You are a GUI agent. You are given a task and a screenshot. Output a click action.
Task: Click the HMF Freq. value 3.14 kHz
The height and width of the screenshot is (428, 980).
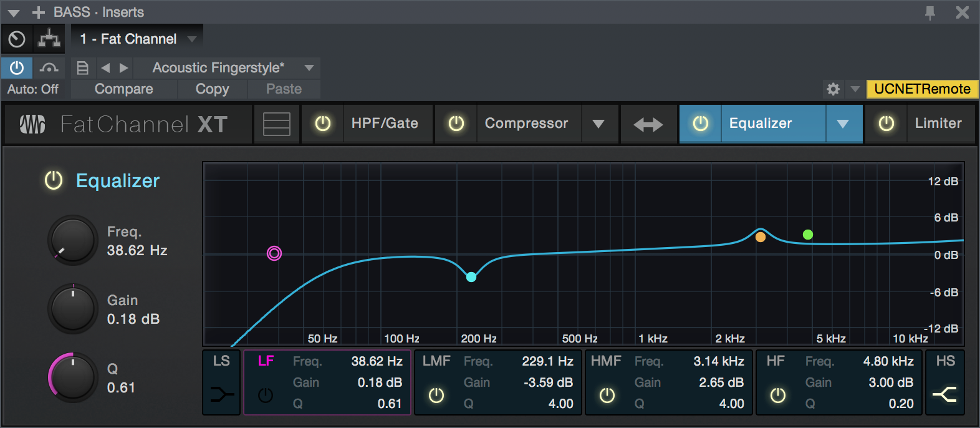tap(719, 361)
